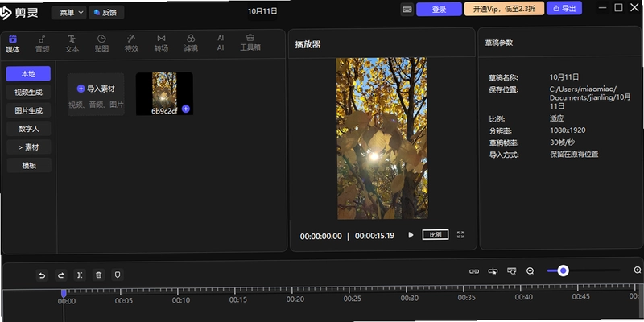Enter fullscreen preview in player

(460, 235)
